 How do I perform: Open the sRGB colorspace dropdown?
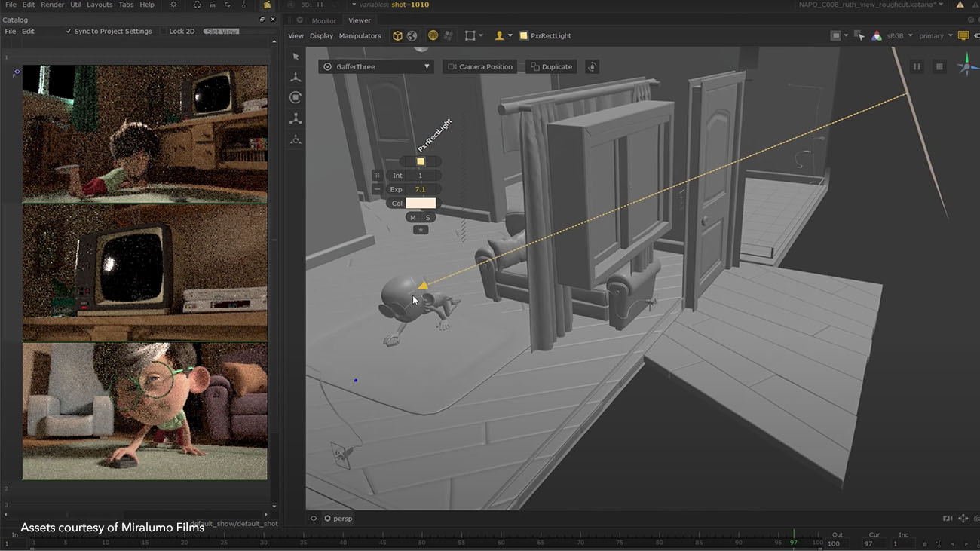tap(899, 35)
